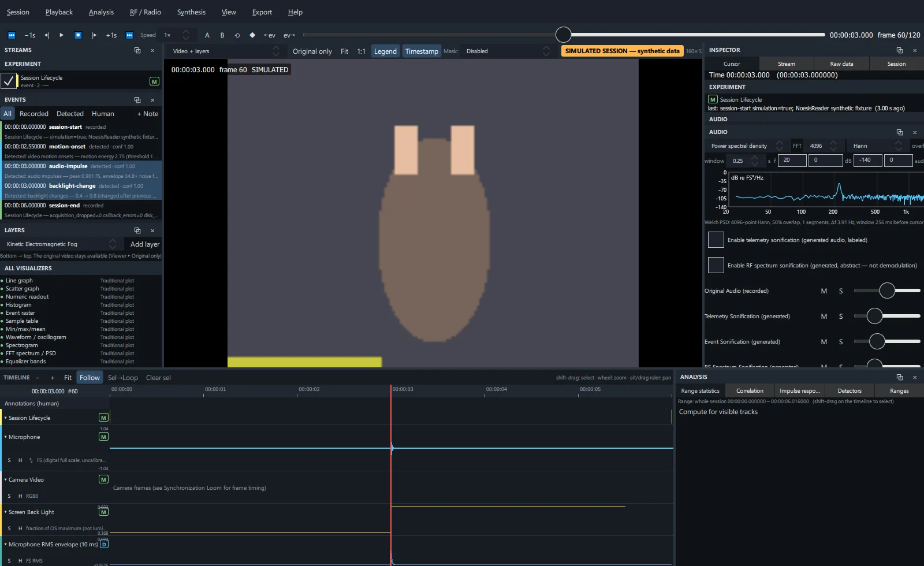Go to next event with ev→
Screen dimensions: 924x566
(289, 35)
